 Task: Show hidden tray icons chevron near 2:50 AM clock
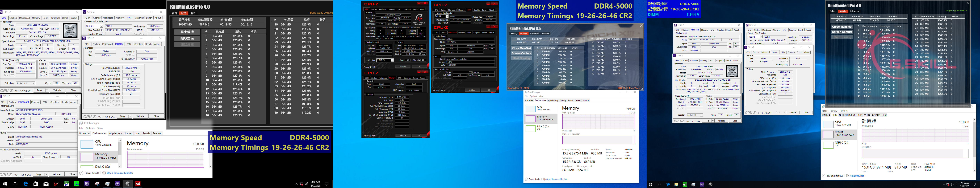296,184
